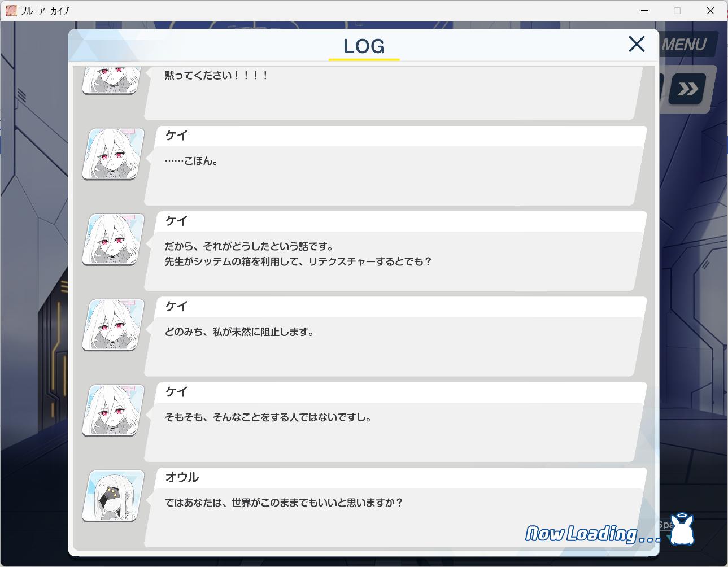728x567 pixels.
Task: Close the LOG panel with X
Action: coord(637,44)
